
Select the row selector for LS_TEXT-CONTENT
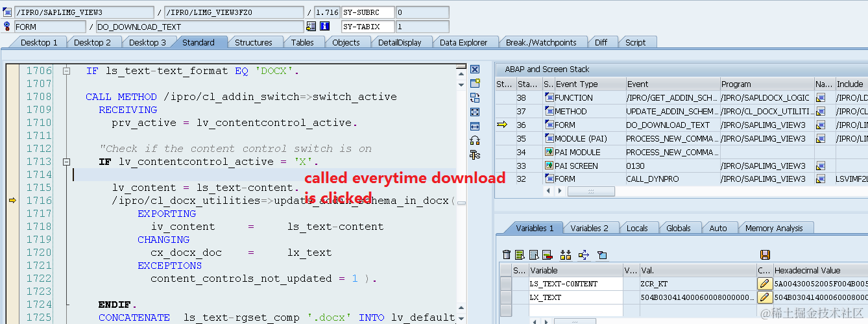[505, 284]
